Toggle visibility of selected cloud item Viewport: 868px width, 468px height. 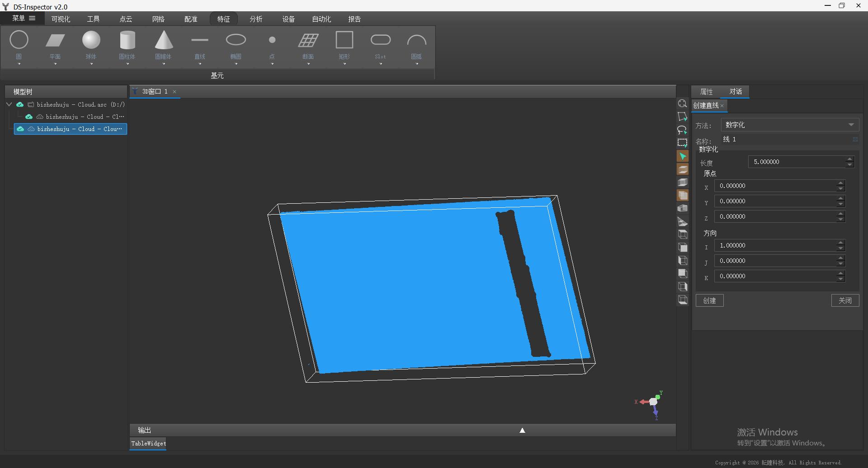click(20, 129)
